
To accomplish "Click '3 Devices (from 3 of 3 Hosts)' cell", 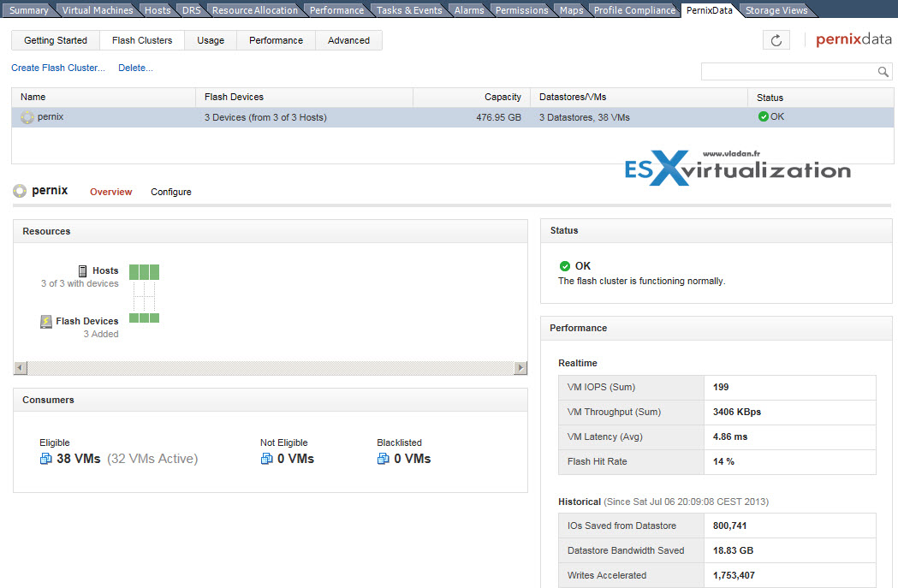I will [265, 117].
